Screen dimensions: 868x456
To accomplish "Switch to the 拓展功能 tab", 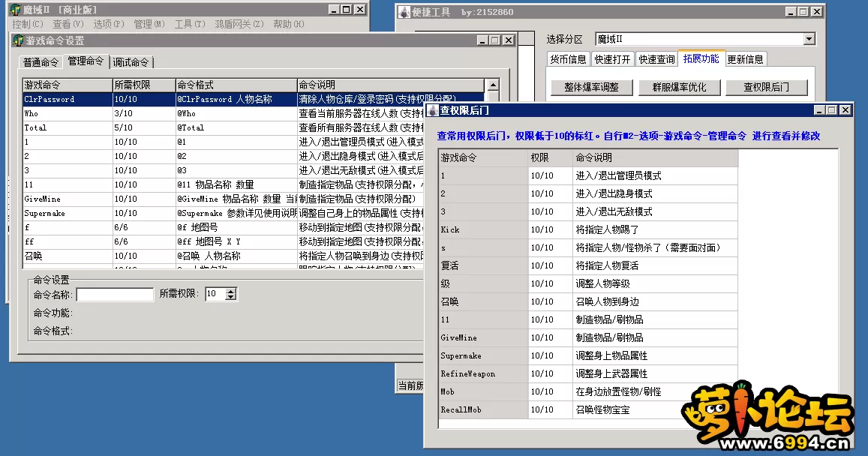I will click(701, 58).
